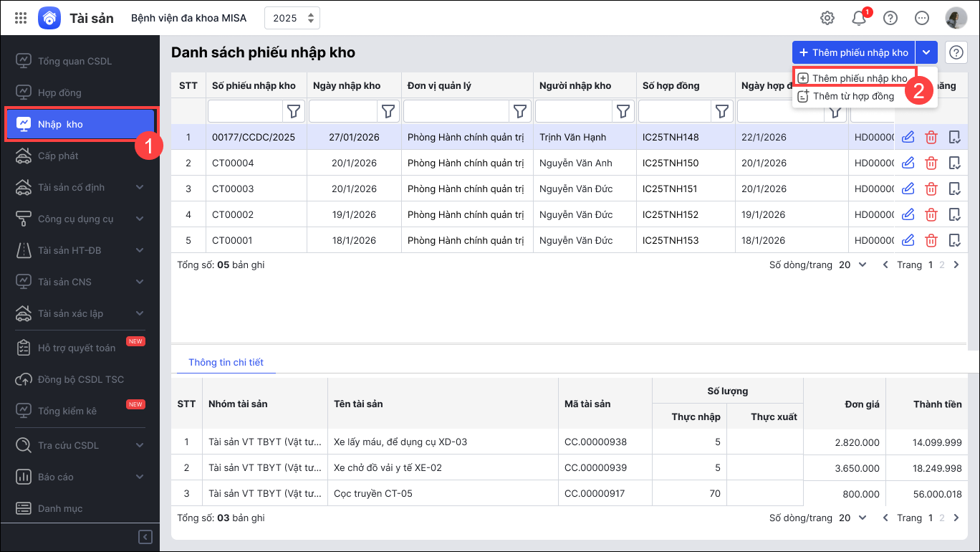The height and width of the screenshot is (552, 980).
Task: Select Thêm từ hợp đồng menu option
Action: coord(853,96)
